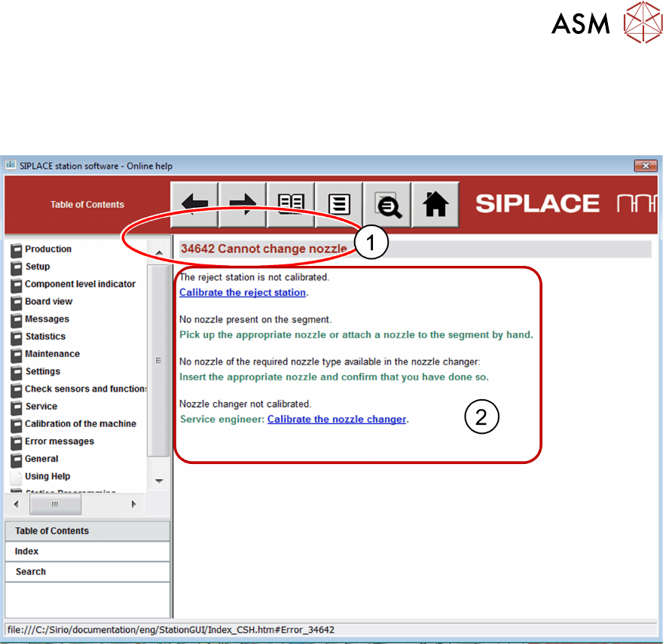Click the book icon beside Settings
Viewport: 663px width, 644px height.
click(16, 372)
